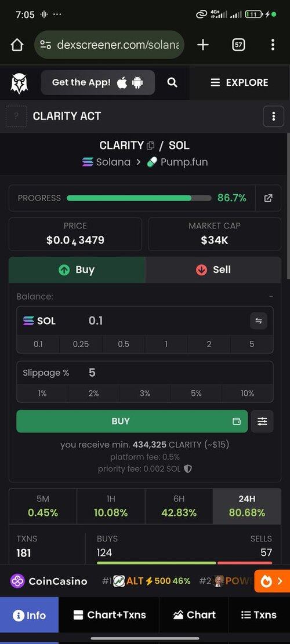Switch to the Sell toggle
290x644 pixels.
point(213,270)
